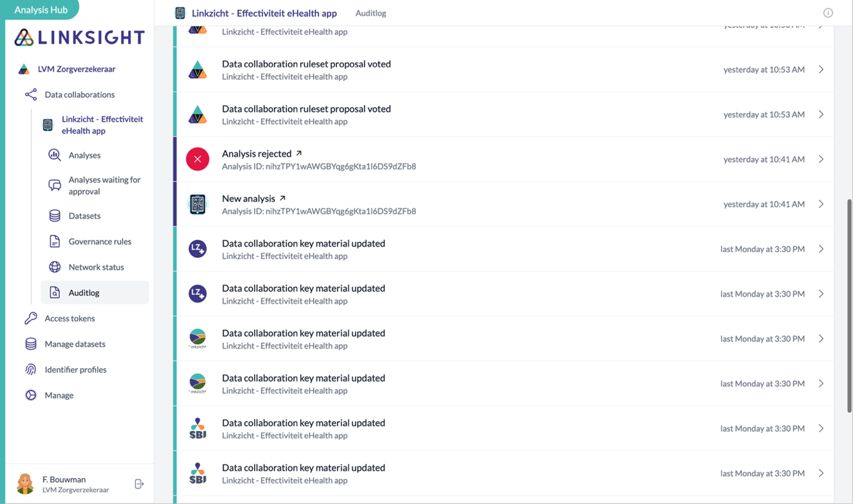Expand the last SBI key material entry chevron
853x504 pixels.
click(821, 473)
